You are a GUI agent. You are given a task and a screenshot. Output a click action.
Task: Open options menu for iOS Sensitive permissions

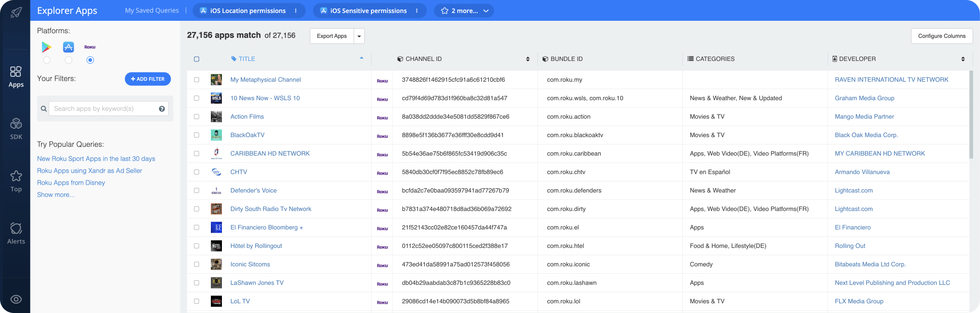click(x=417, y=11)
